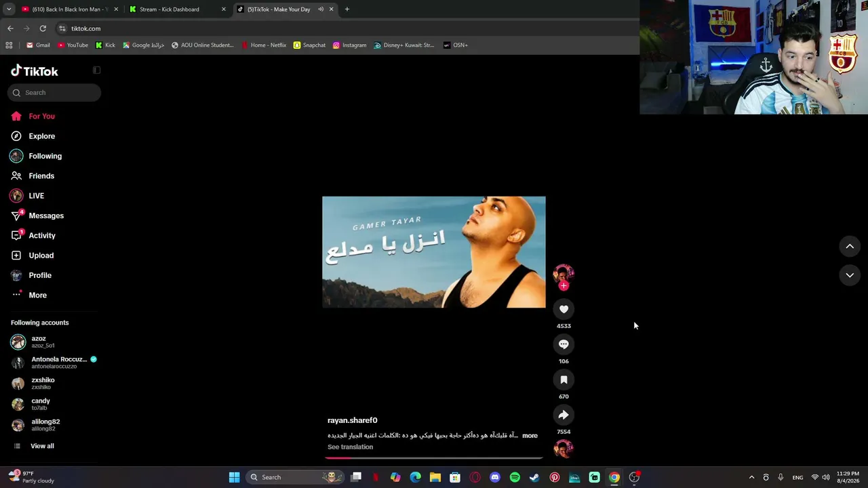Open the Instagram bookmark
This screenshot has height=488, width=868.
coord(349,45)
